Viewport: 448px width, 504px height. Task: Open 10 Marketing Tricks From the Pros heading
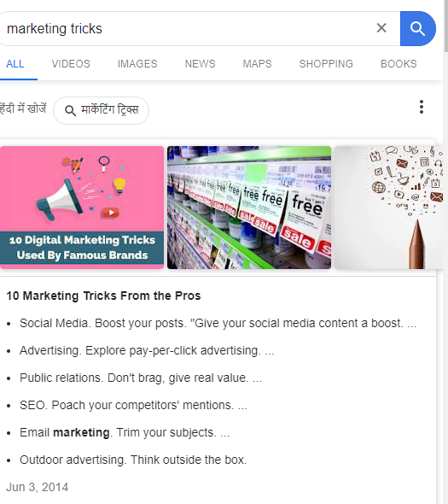(103, 296)
